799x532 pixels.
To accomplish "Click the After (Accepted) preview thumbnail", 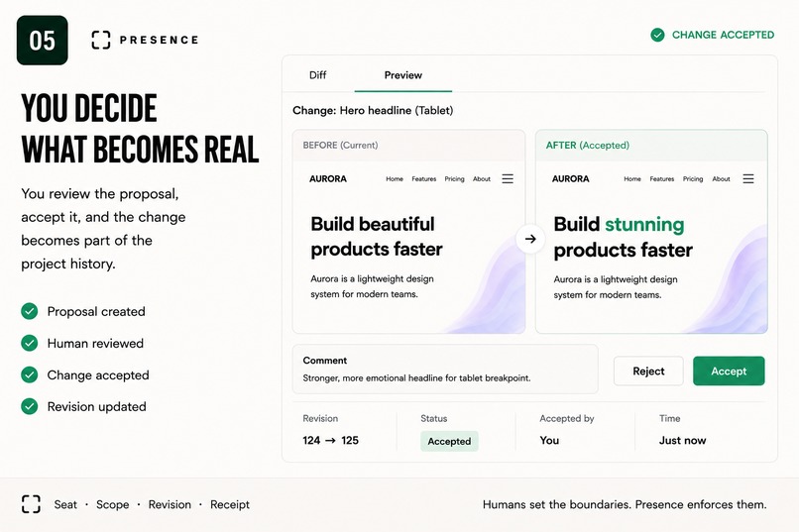I will (x=651, y=232).
